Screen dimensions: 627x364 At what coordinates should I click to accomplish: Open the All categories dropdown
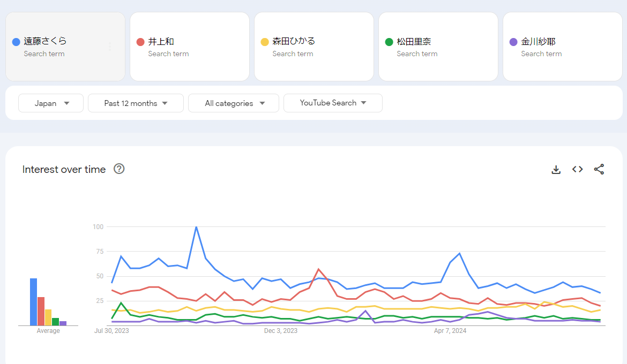(x=233, y=103)
